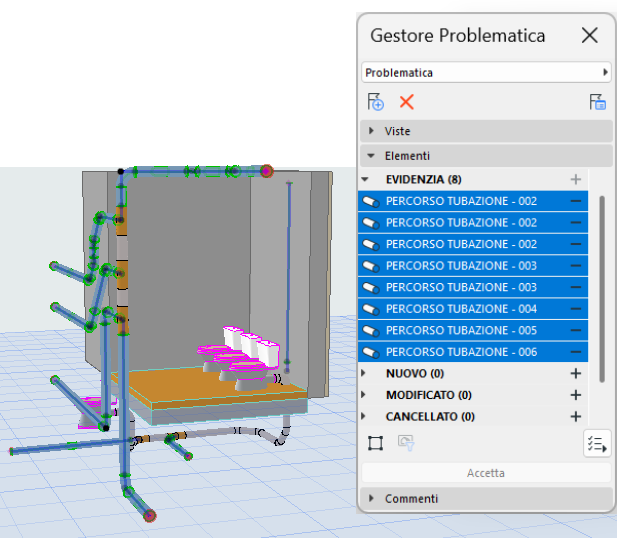
Task: Expand the Commenti section
Action: coord(371,498)
